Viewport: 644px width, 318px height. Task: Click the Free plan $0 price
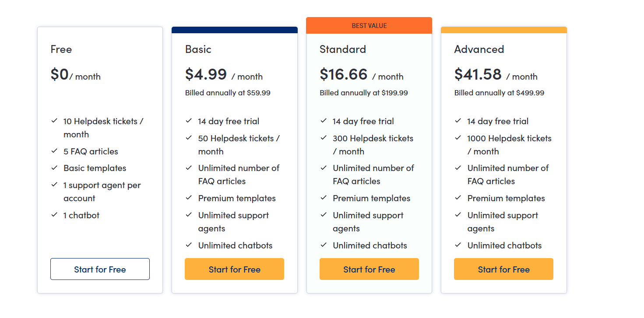pos(60,74)
